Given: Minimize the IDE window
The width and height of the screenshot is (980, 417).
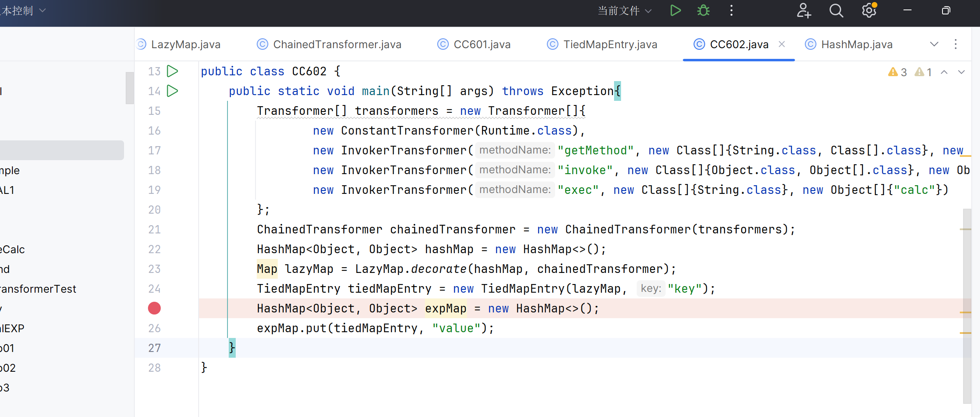Looking at the screenshot, I should tap(907, 11).
